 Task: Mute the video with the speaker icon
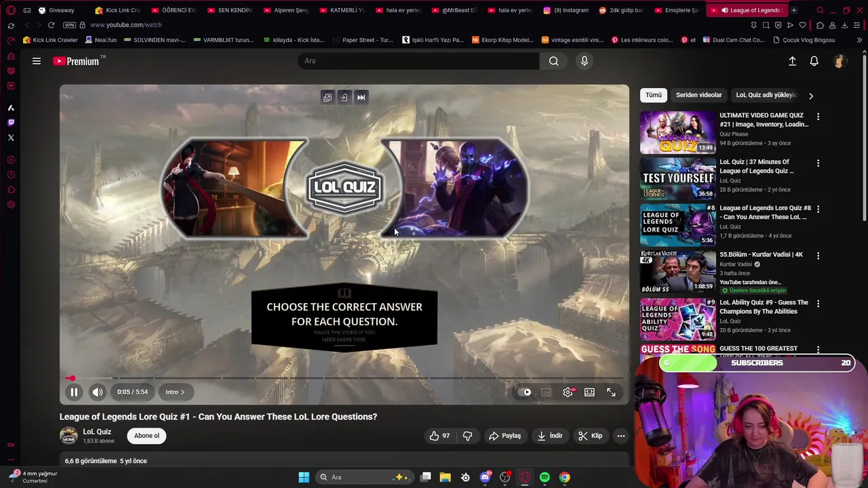[x=98, y=392]
